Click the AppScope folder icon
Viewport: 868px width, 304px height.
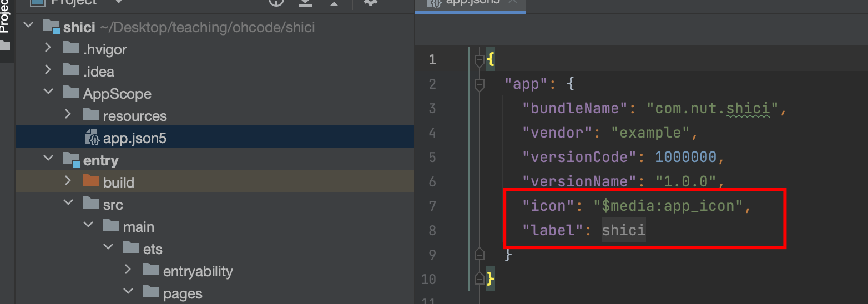71,93
